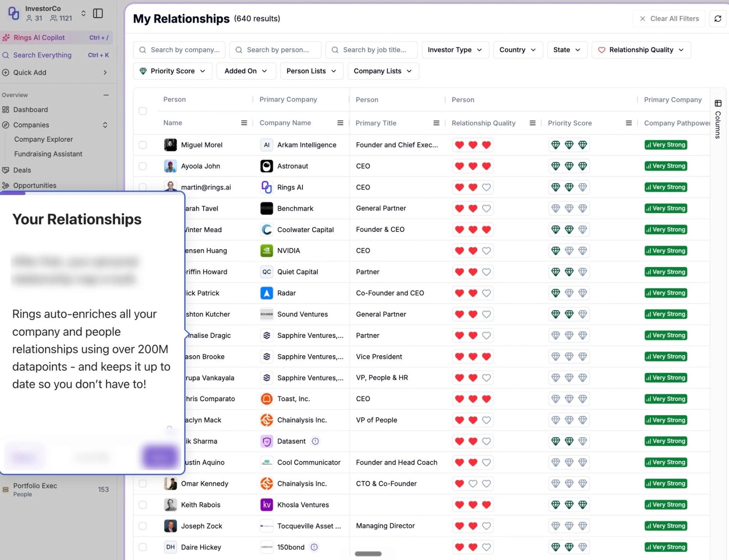The image size is (729, 560).
Task: Set second heart for Omar Kennedy
Action: (x=473, y=483)
